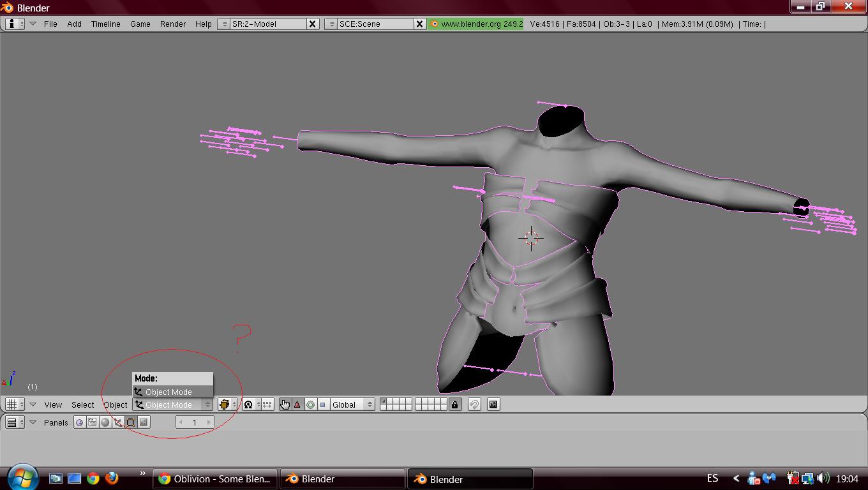
Task: Click the 3D manipulator hand icon
Action: click(x=285, y=405)
